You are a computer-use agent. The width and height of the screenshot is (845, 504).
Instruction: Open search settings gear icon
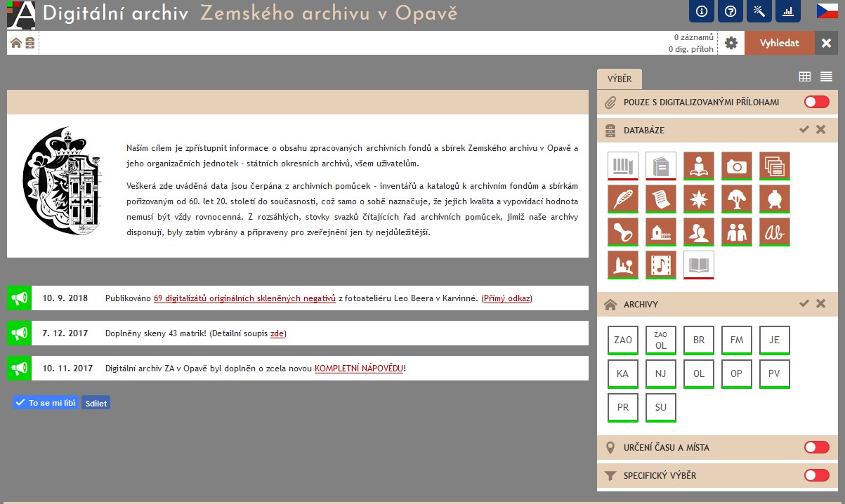[731, 44]
